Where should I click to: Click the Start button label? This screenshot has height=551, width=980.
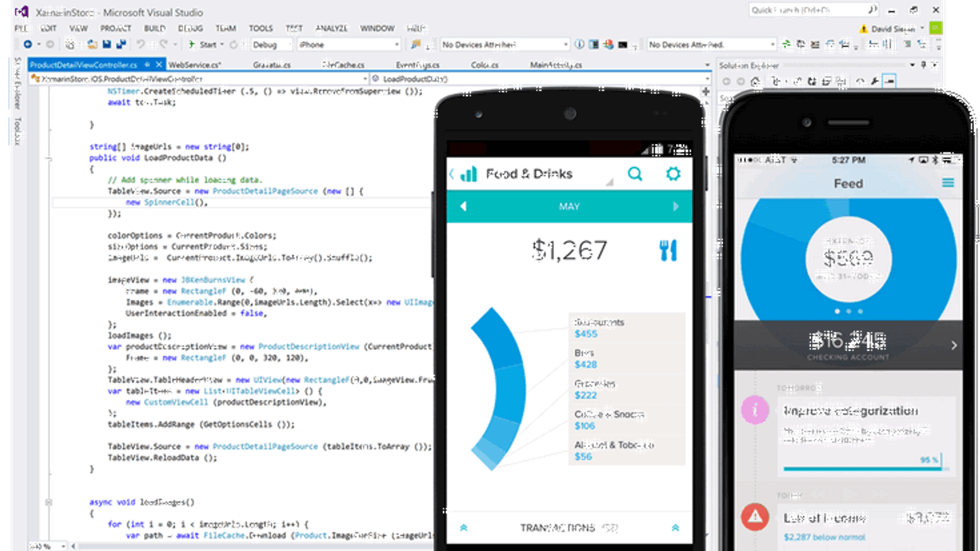point(208,45)
